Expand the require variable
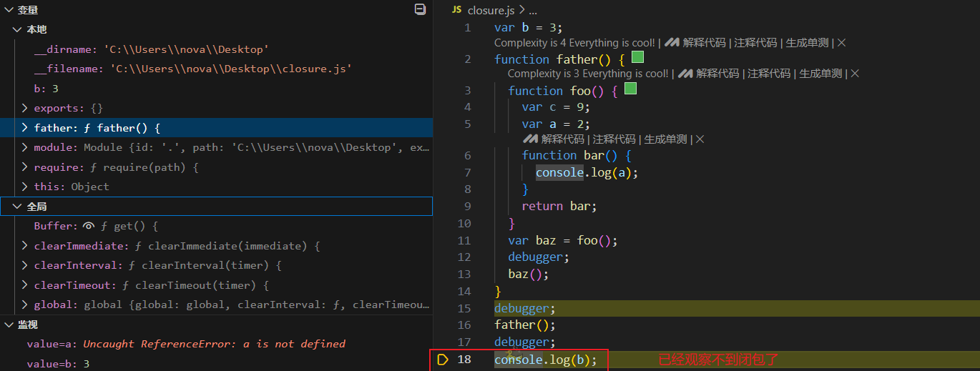Image resolution: width=980 pixels, height=371 pixels. pyautogui.click(x=24, y=167)
